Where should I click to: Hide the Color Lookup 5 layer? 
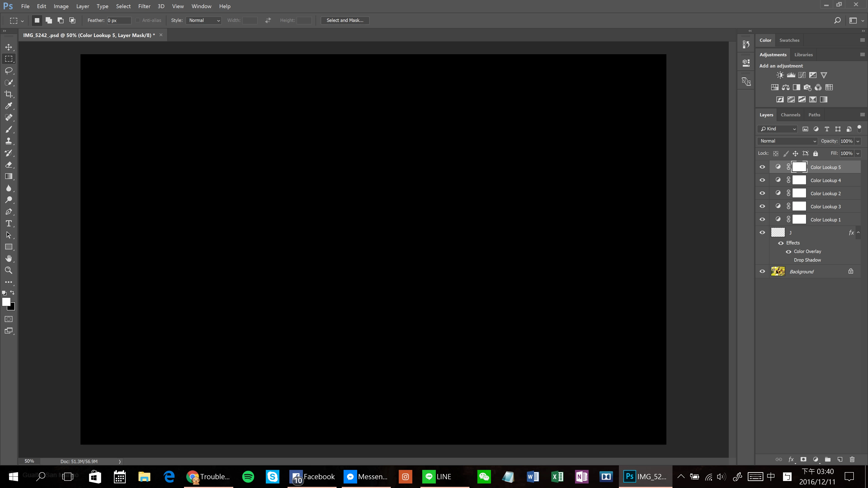click(x=762, y=167)
